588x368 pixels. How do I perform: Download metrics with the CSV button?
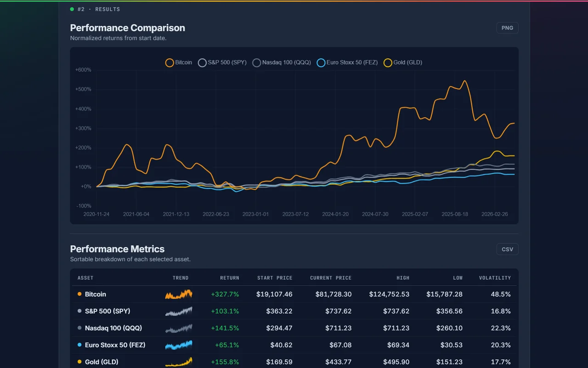click(508, 249)
